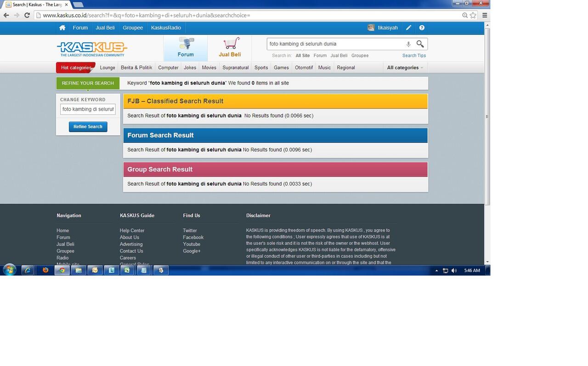
Task: Open the Computer category
Action: pos(168,68)
